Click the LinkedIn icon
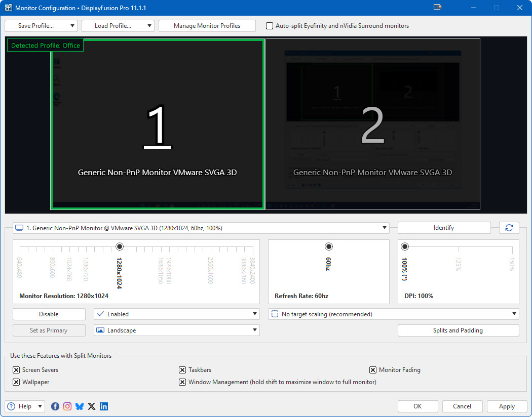 coord(104,406)
